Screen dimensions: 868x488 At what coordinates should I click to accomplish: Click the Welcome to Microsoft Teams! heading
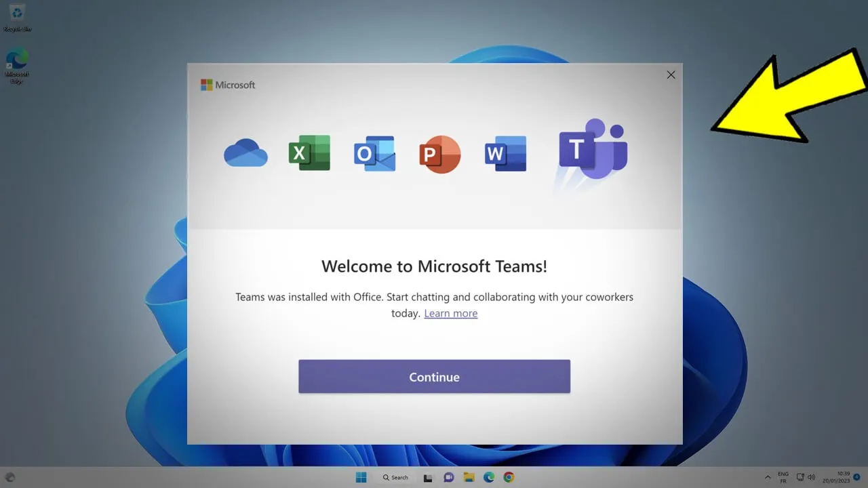434,266
